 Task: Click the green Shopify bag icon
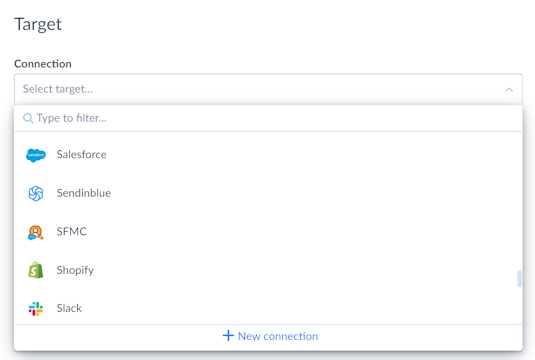36,270
